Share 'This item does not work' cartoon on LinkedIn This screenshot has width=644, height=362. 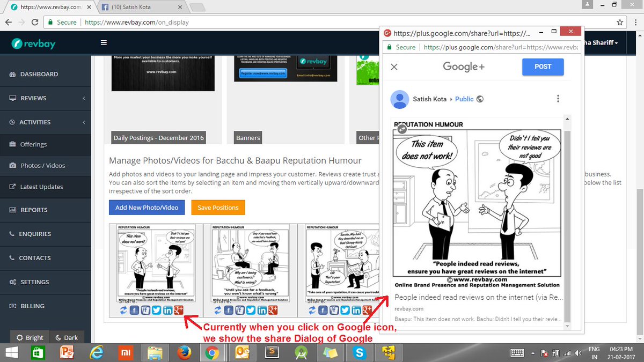pos(167,310)
